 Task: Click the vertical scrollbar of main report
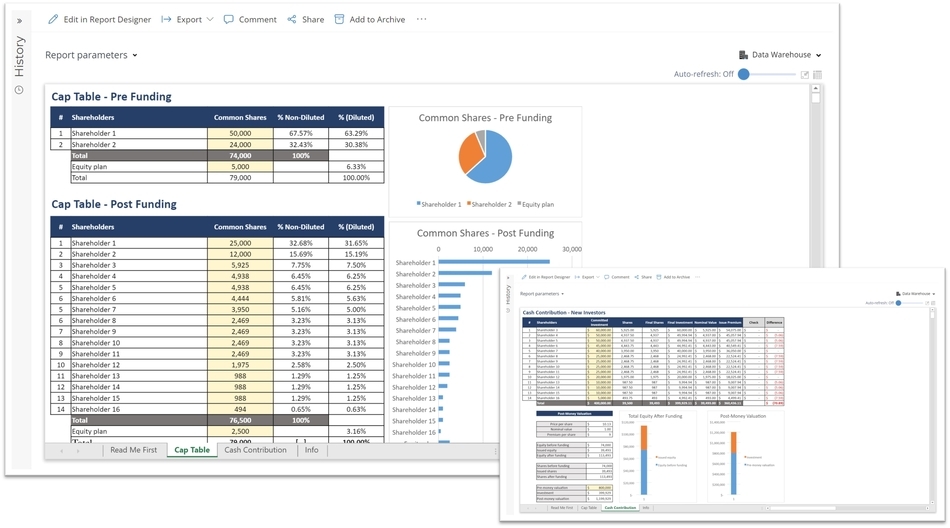coord(816,250)
